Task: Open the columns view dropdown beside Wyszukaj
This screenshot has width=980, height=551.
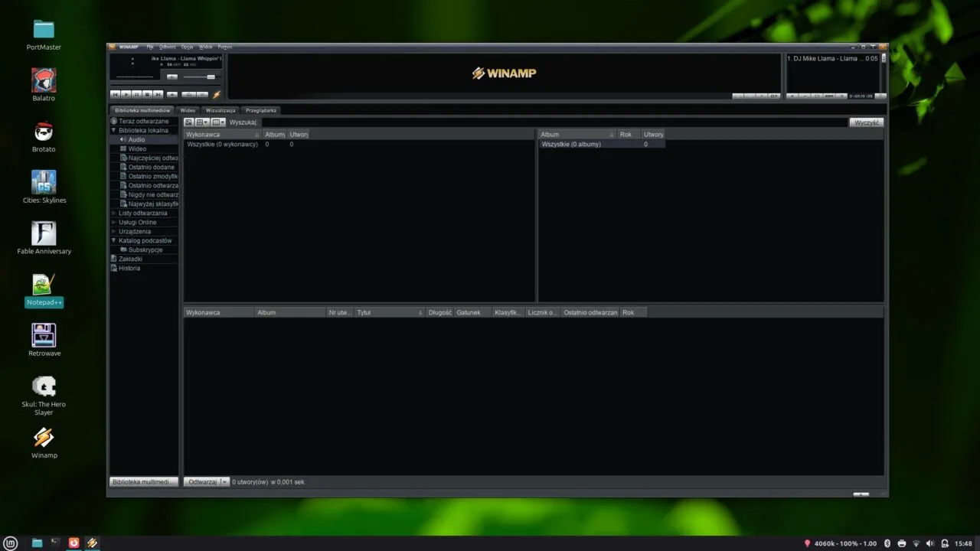Action: [x=218, y=122]
